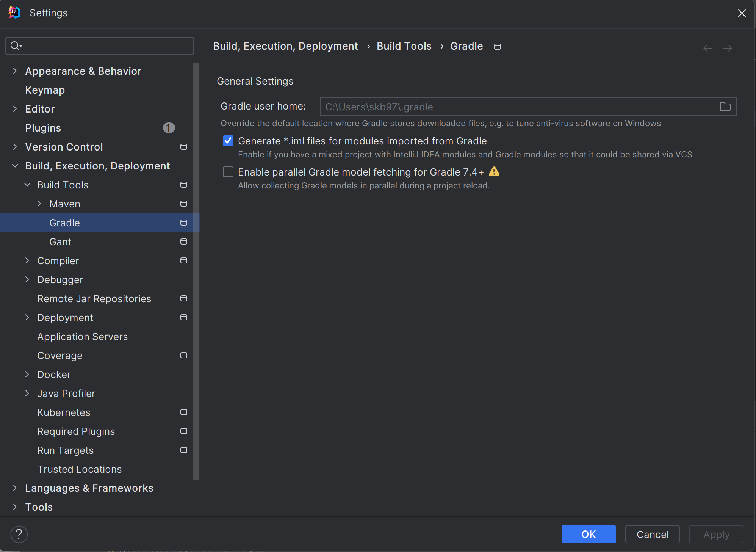Open Run Targets settings
The height and width of the screenshot is (552, 756).
[x=65, y=450]
